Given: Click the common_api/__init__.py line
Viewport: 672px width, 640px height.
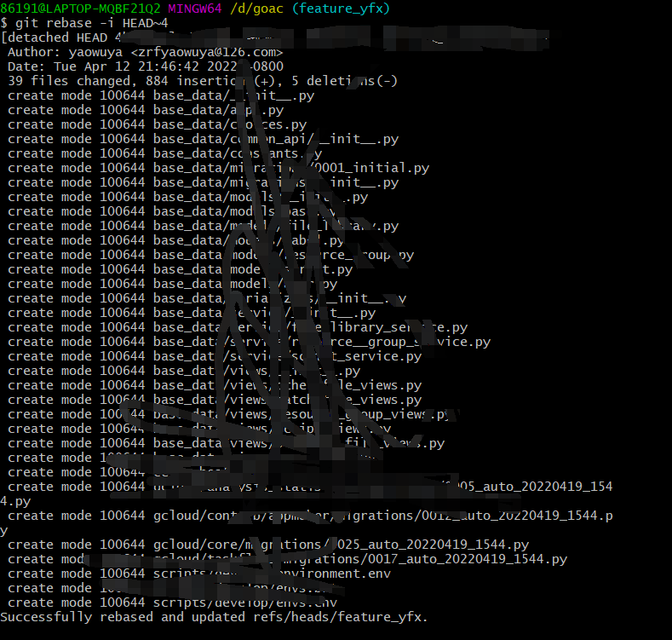Looking at the screenshot, I should pos(204,139).
